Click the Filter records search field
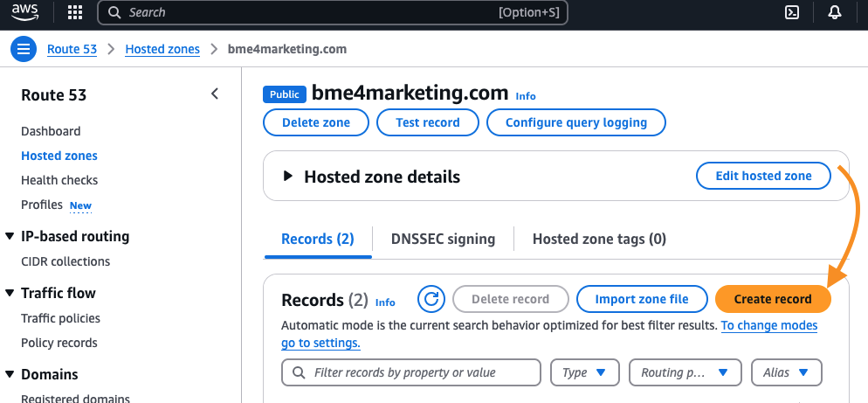 pos(410,372)
